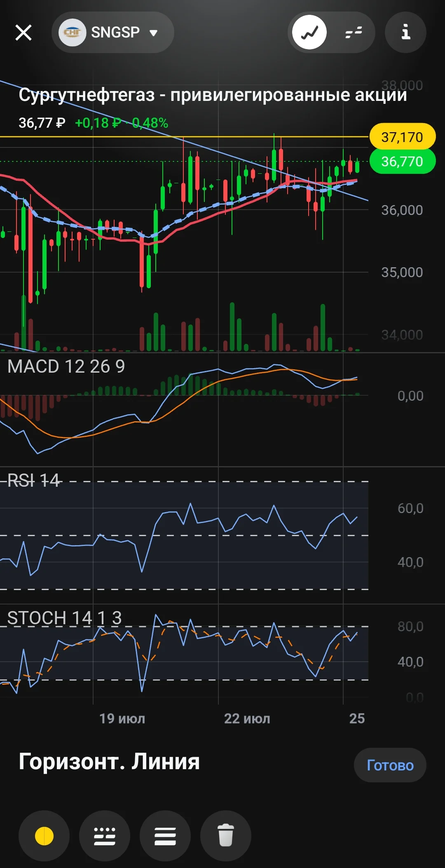Screen dimensions: 445x868
Task: Open the line dash style selector
Action: click(105, 836)
